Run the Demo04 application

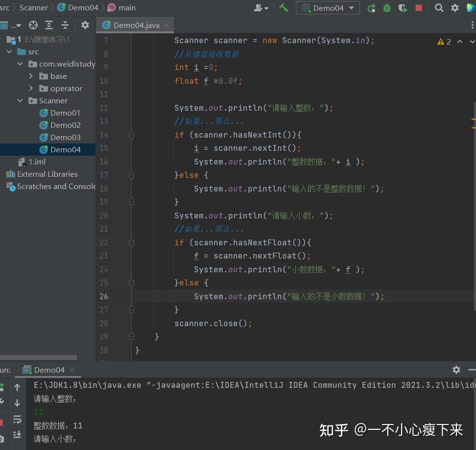point(371,7)
